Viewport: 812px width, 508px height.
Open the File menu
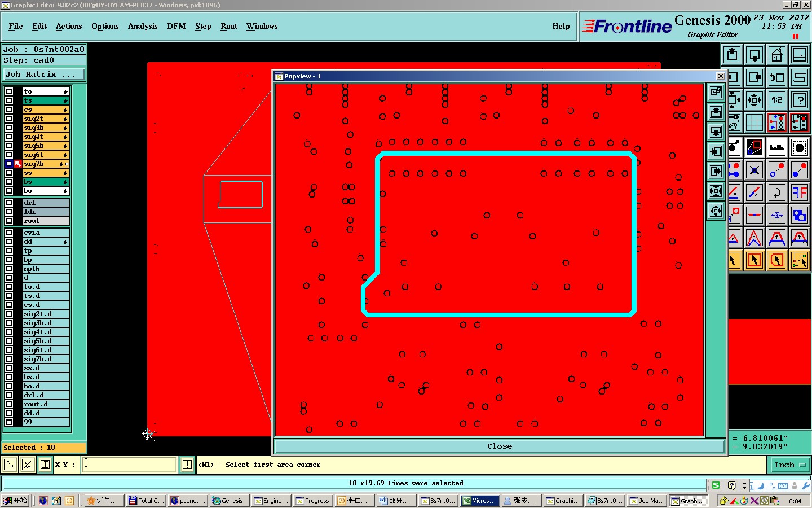16,26
